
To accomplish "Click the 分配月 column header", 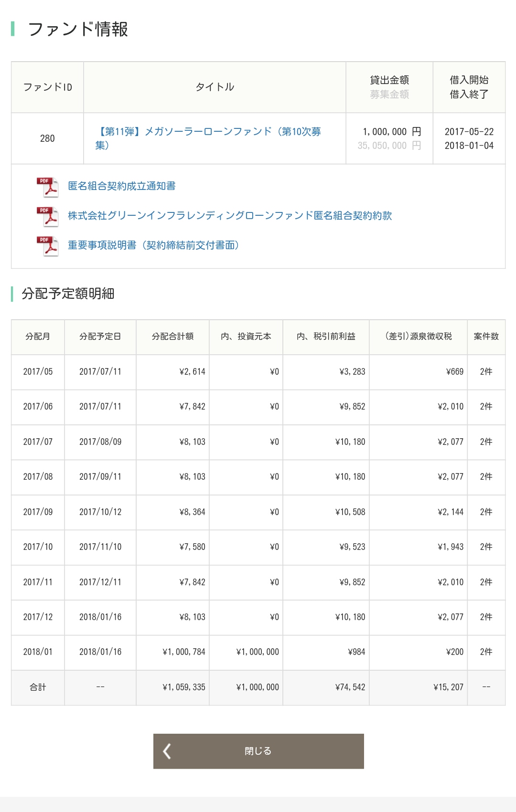I will [38, 337].
